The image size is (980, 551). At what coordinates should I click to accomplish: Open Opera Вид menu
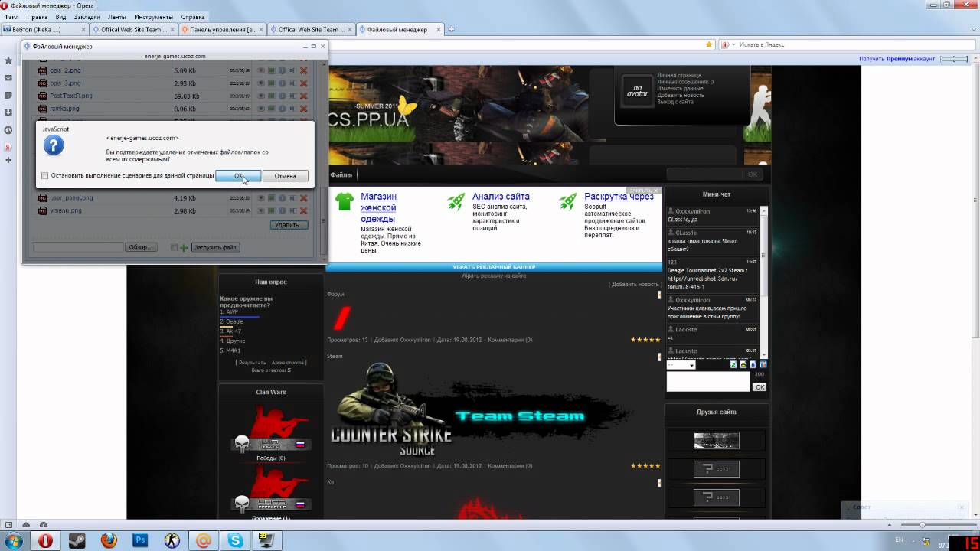pos(61,17)
